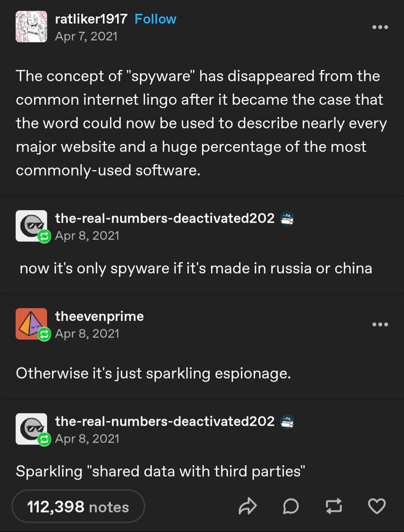This screenshot has height=532, width=404.
Task: Click theevenprime's pyramid avatar
Action: click(x=31, y=323)
